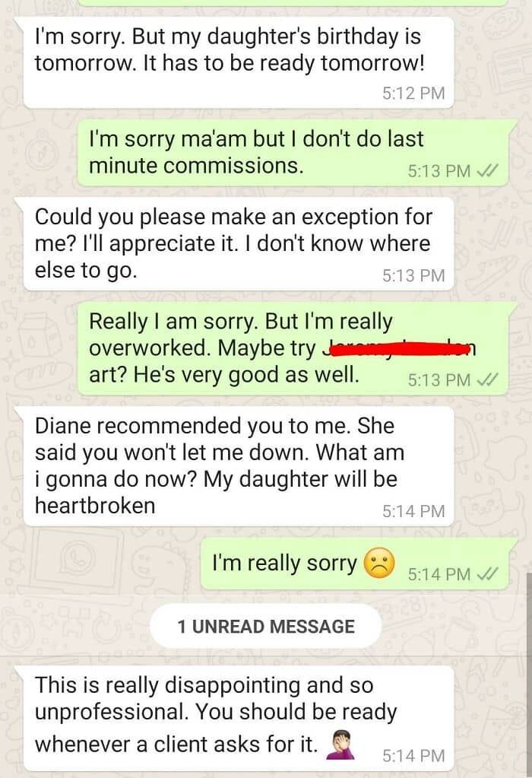Select the 'make an exception for me' message
This screenshot has height=778, width=532.
239,244
